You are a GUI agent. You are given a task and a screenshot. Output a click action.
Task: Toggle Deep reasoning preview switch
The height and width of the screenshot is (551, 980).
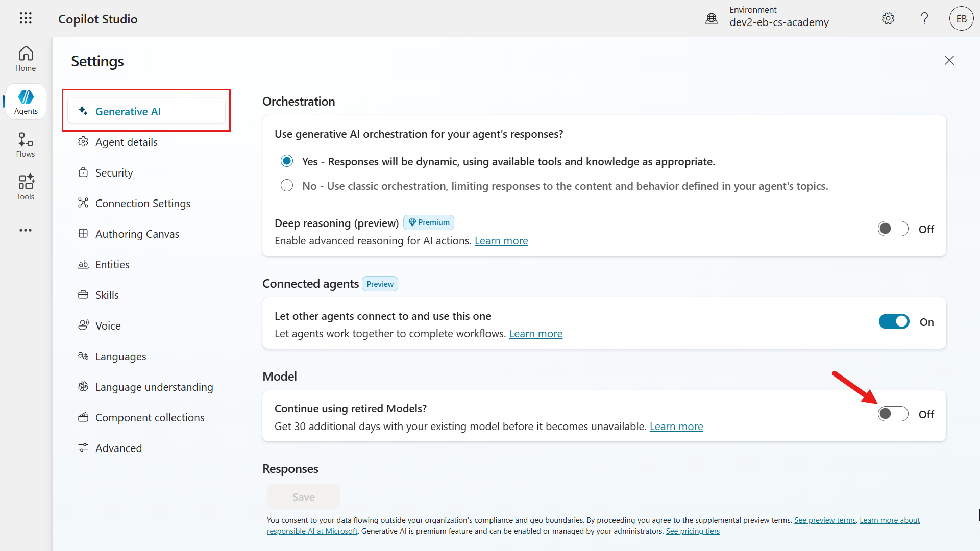click(x=893, y=229)
